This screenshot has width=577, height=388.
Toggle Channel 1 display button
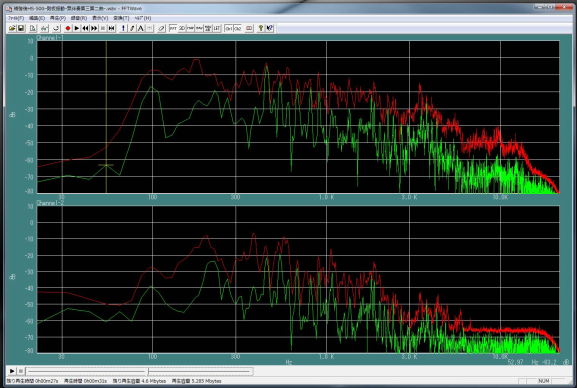point(229,28)
